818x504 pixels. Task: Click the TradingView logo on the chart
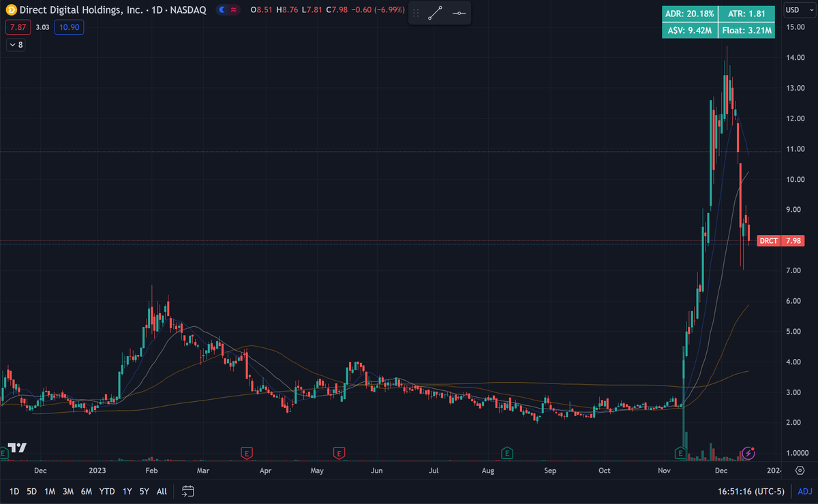click(x=16, y=447)
